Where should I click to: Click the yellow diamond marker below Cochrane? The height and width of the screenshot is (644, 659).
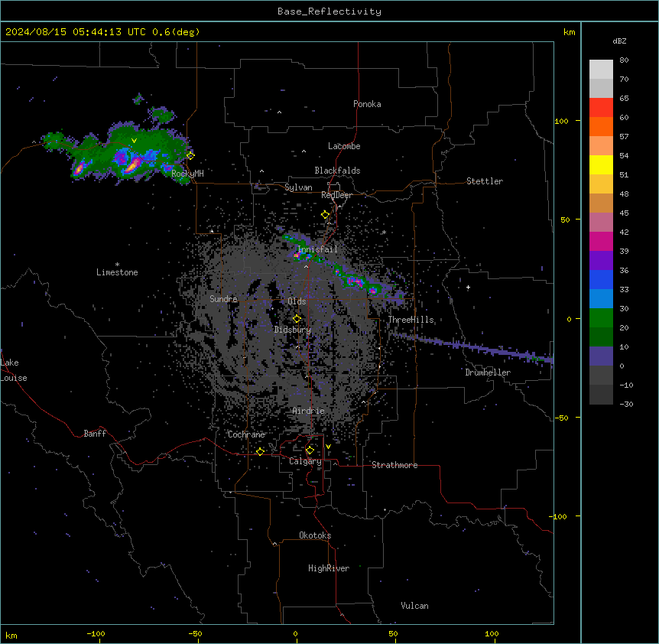(x=260, y=451)
